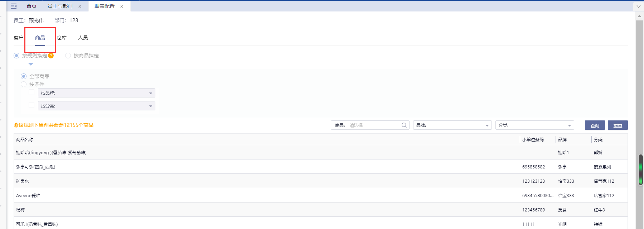Tick the checkbox beside 按分类
Image resolution: width=644 pixels, height=229 pixels.
(x=32, y=105)
